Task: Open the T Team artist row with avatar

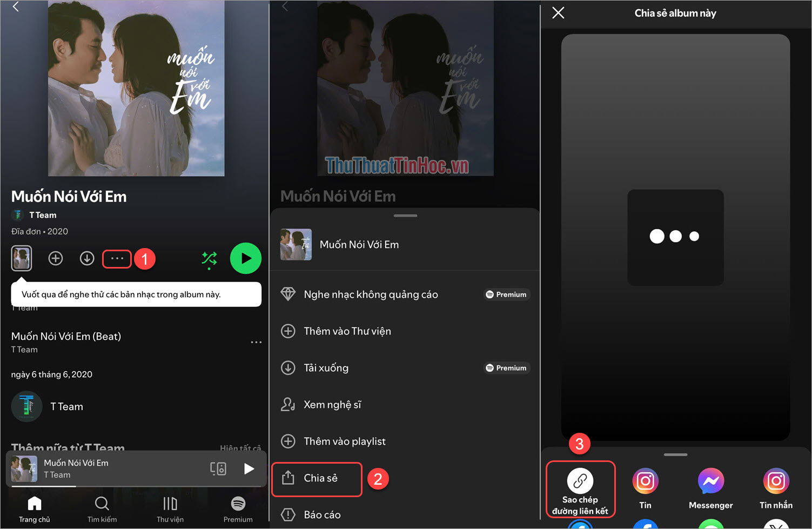Action: tap(48, 406)
